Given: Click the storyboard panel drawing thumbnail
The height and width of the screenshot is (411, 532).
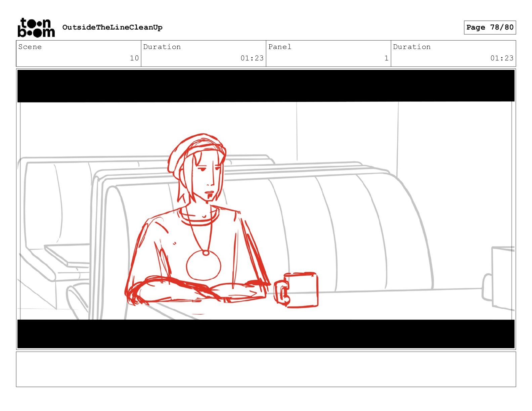Looking at the screenshot, I should coord(266,209).
